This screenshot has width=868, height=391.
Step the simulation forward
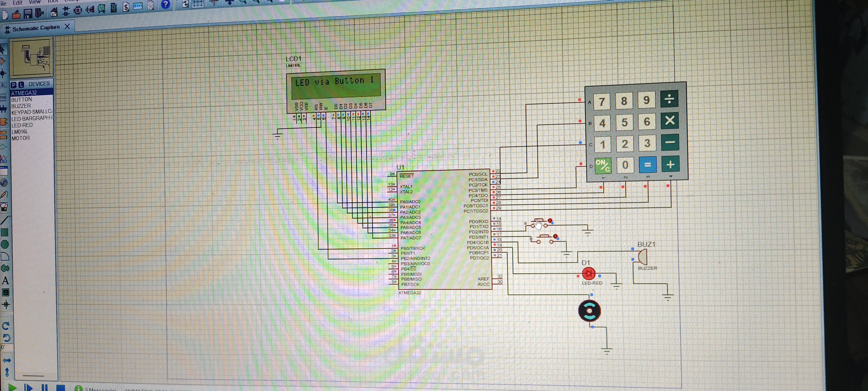[29, 387]
